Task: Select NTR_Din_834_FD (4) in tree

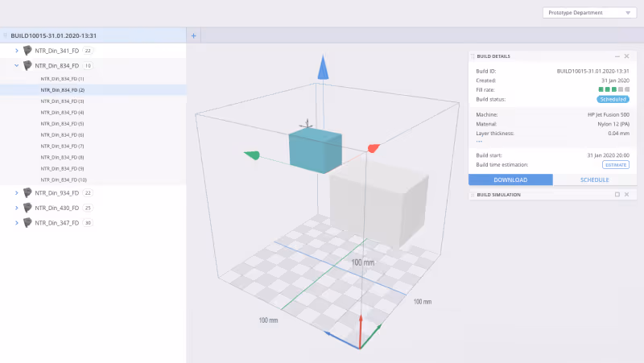Action: click(x=63, y=113)
